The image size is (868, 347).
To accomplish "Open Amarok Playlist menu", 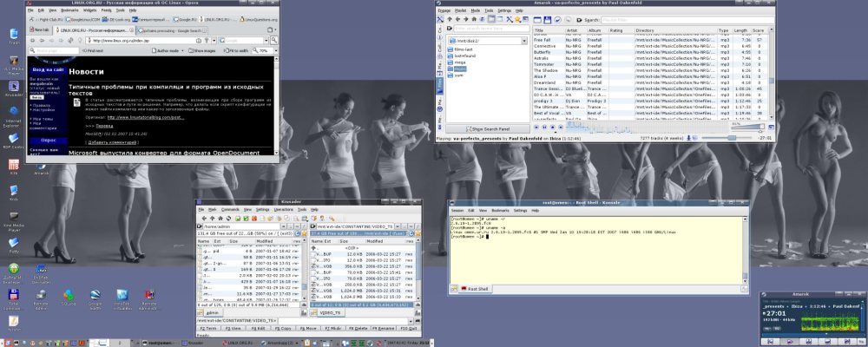I will point(461,10).
